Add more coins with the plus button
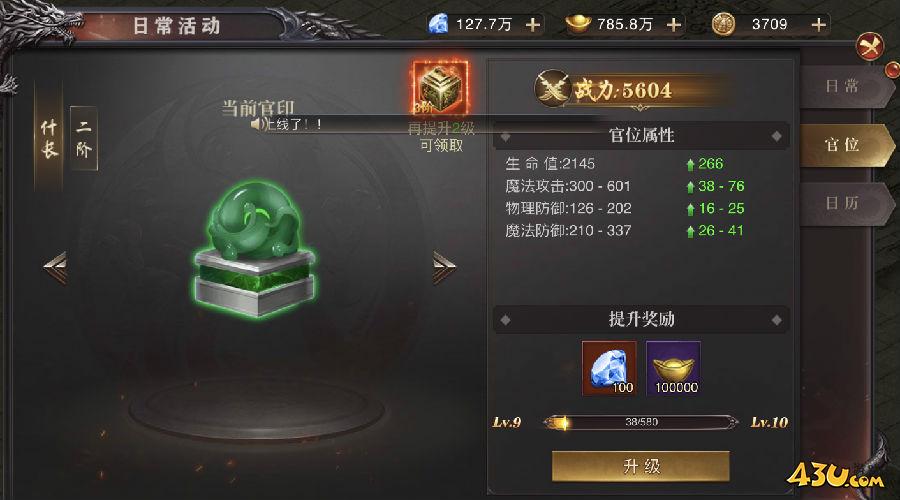Viewport: 900px width, 500px height. coord(818,25)
